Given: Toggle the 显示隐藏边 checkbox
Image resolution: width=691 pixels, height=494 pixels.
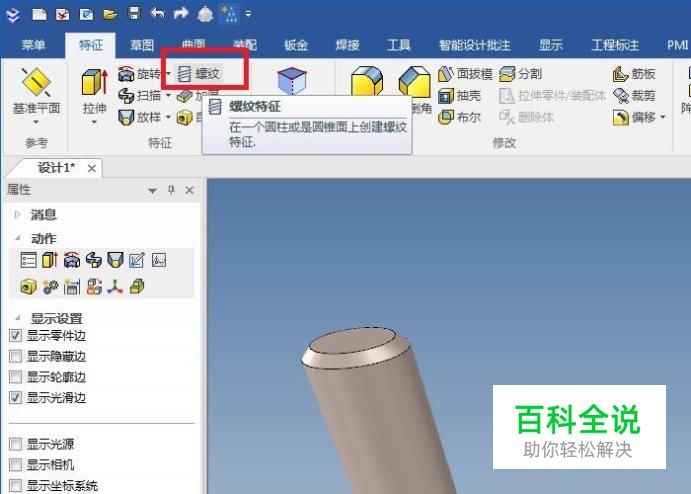Looking at the screenshot, I should tap(15, 356).
